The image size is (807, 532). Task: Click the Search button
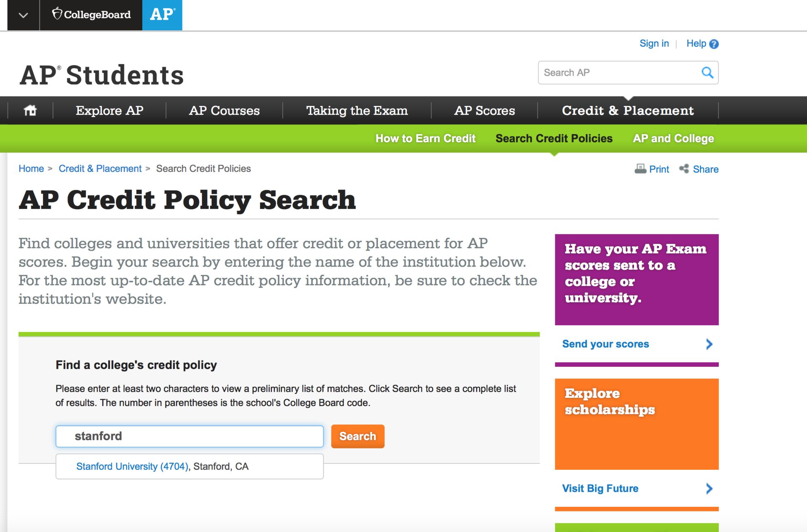point(358,437)
